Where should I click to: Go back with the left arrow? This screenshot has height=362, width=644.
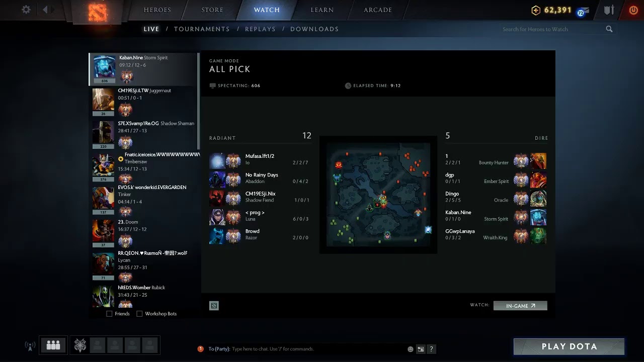[x=45, y=10]
